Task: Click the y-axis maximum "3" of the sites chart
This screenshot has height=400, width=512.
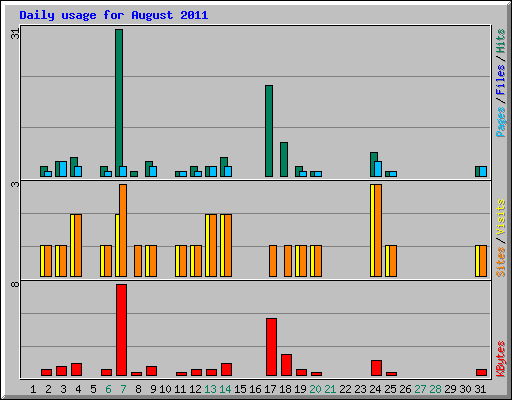Action: (x=15, y=184)
